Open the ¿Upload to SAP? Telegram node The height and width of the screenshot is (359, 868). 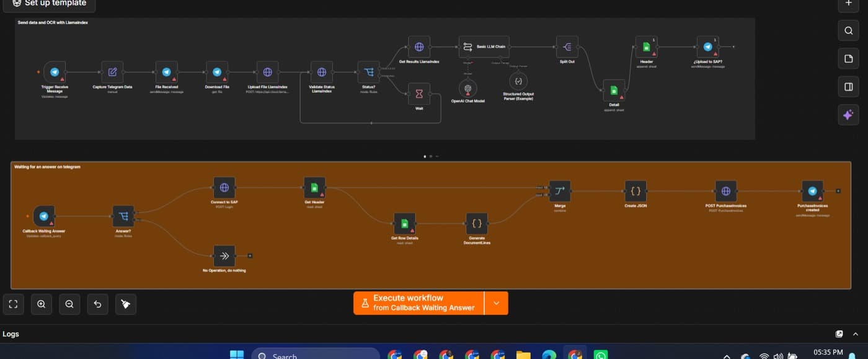coord(707,47)
